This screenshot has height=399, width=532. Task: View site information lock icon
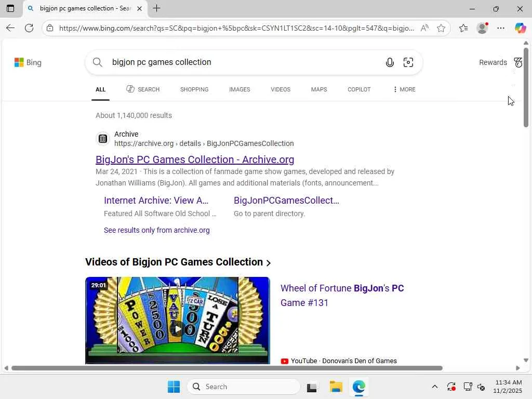pyautogui.click(x=50, y=28)
